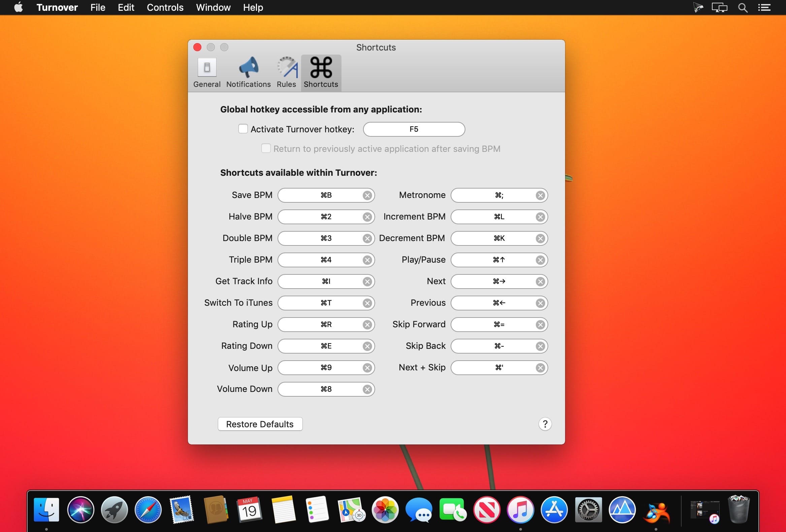Clear the Double BPM shortcut
Screen dimensions: 786x532
click(x=367, y=238)
